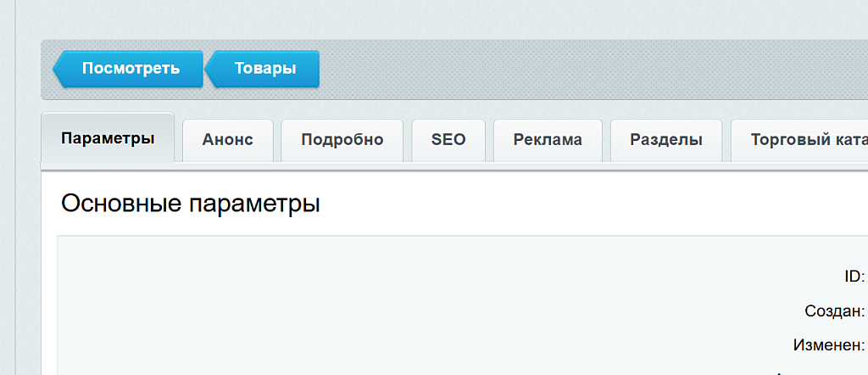Click the Посмотреть button

pos(130,69)
